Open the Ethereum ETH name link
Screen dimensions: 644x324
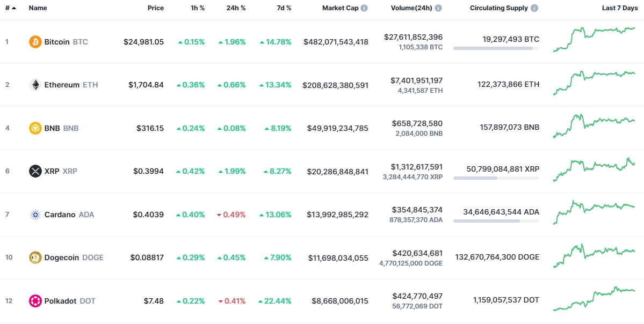point(71,85)
